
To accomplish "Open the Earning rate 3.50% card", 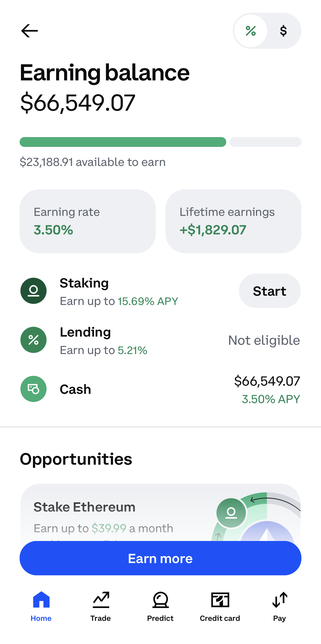I will 88,221.
